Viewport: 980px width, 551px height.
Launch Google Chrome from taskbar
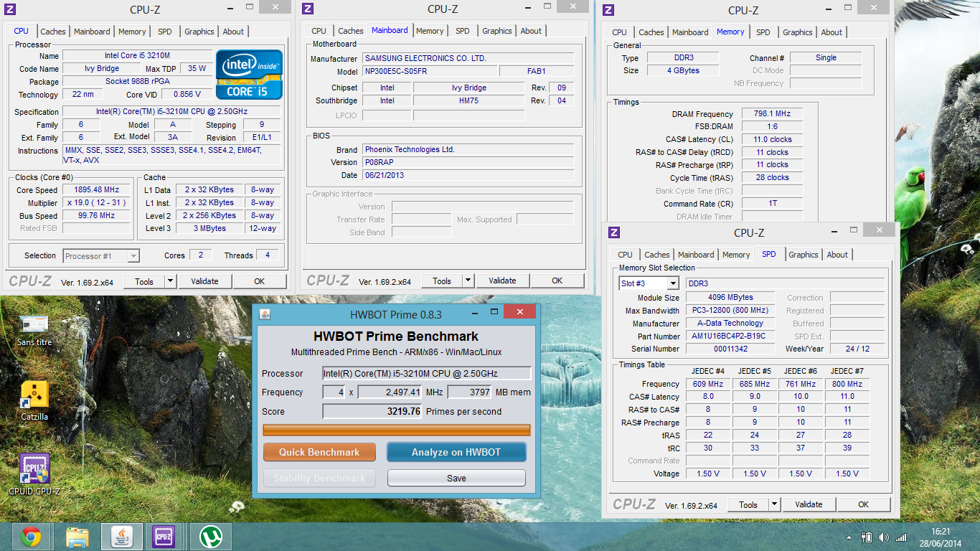[x=30, y=537]
